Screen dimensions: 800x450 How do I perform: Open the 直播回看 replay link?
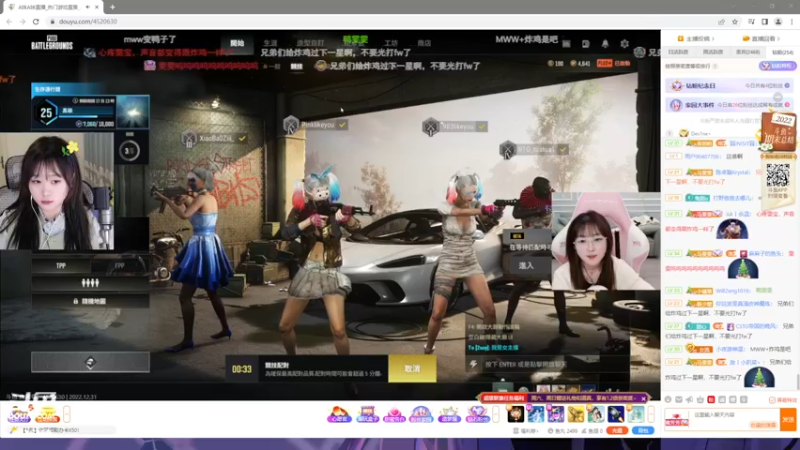[x=761, y=39]
